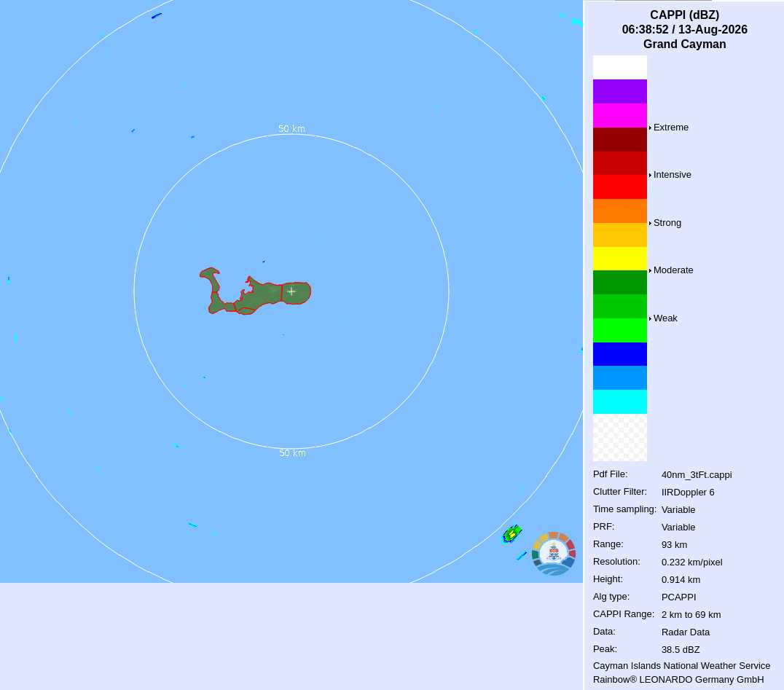The height and width of the screenshot is (690, 784).
Task: Click the radar site crosshair marker
Action: click(291, 291)
